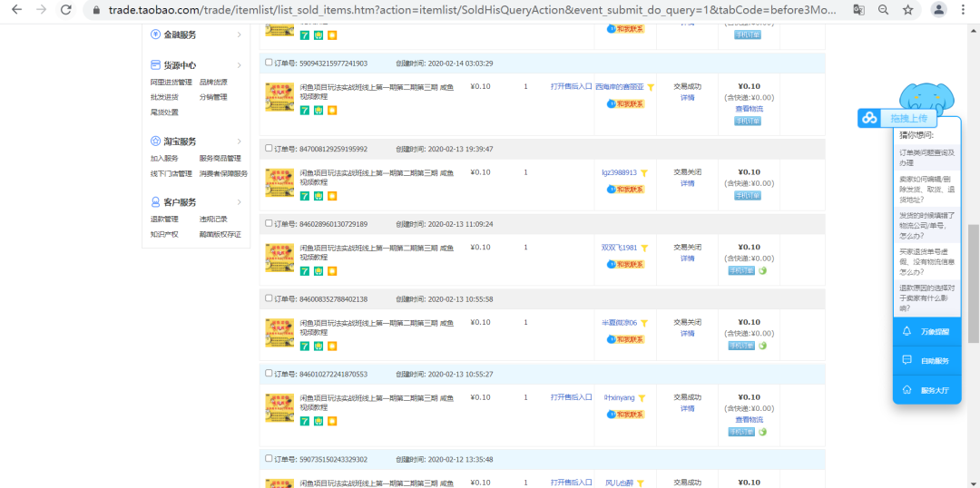The height and width of the screenshot is (488, 980).
Task: Tick the checkbox for order 846010272241870553
Action: pos(268,373)
